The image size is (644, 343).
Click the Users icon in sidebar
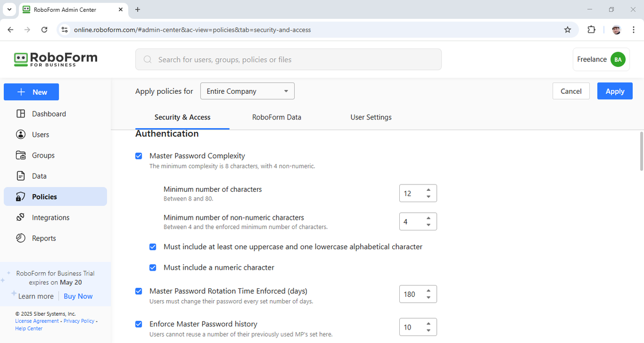(x=21, y=135)
